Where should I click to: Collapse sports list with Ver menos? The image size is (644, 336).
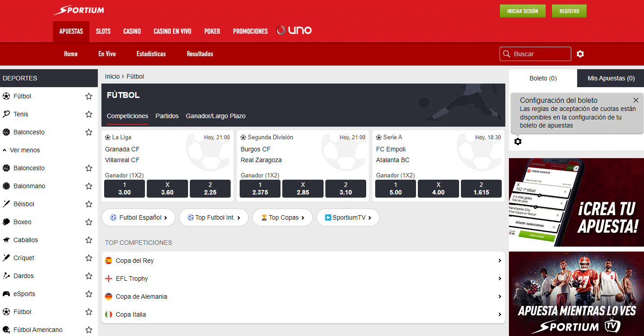coord(22,150)
